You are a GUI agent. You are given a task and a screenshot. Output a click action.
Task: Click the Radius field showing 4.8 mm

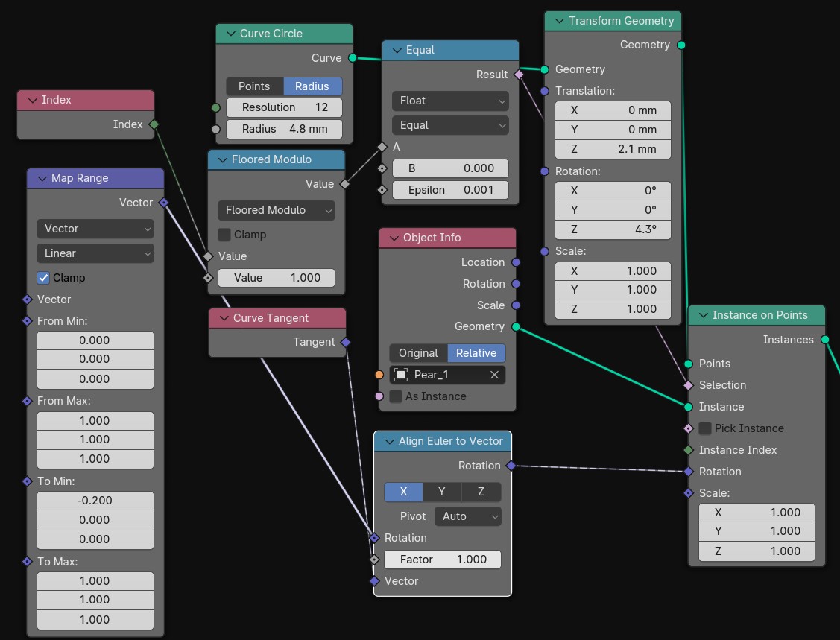tap(284, 129)
